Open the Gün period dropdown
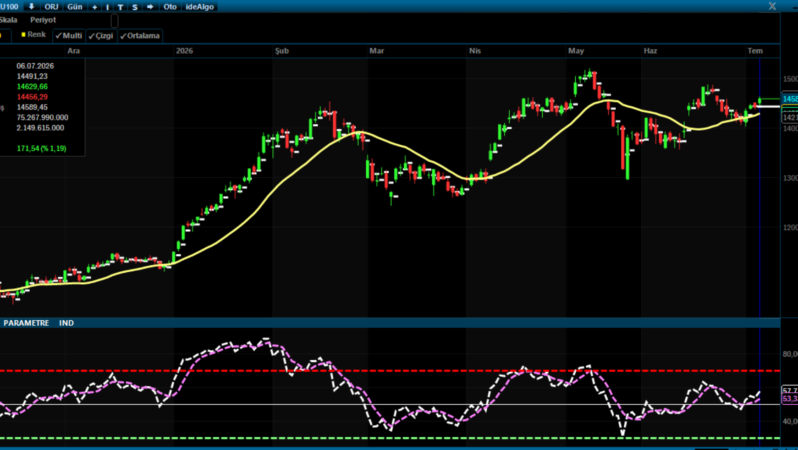 (75, 7)
